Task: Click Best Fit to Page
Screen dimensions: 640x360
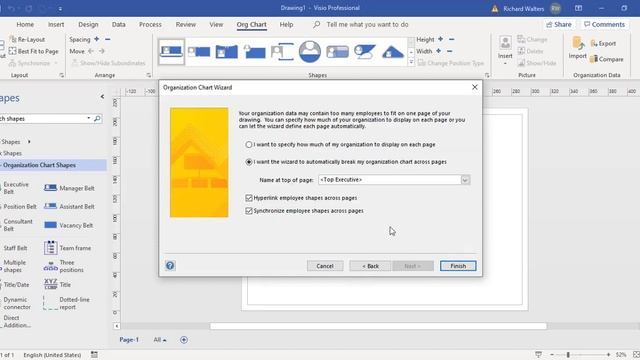Action: click(x=34, y=51)
